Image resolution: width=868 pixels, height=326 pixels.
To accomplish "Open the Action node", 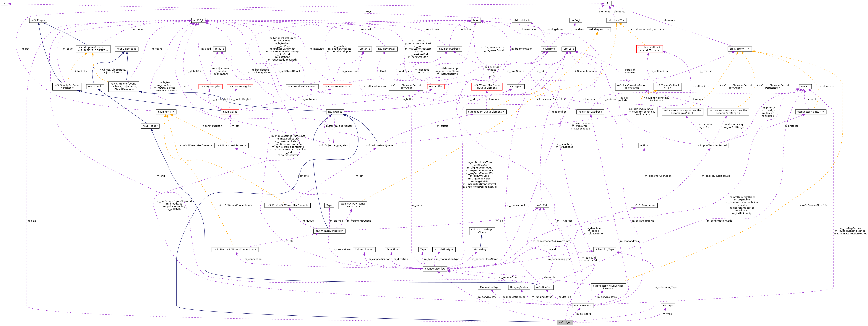I will (x=644, y=145).
